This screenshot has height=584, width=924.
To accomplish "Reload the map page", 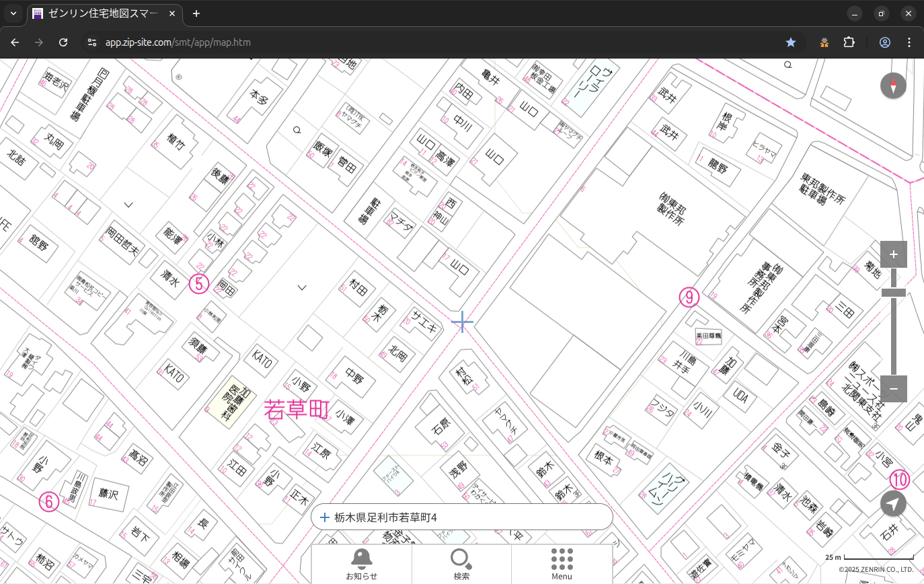I will [63, 42].
